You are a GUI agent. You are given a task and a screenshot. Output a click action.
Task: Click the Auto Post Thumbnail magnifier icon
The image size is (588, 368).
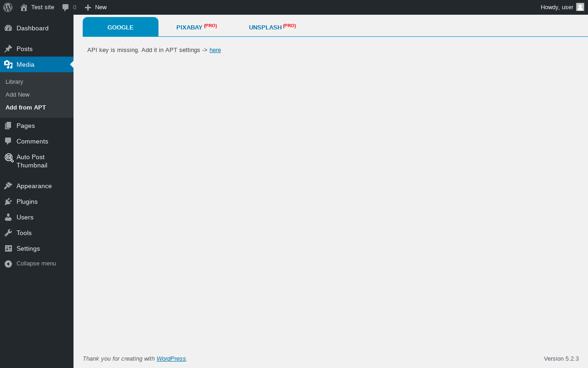click(9, 158)
